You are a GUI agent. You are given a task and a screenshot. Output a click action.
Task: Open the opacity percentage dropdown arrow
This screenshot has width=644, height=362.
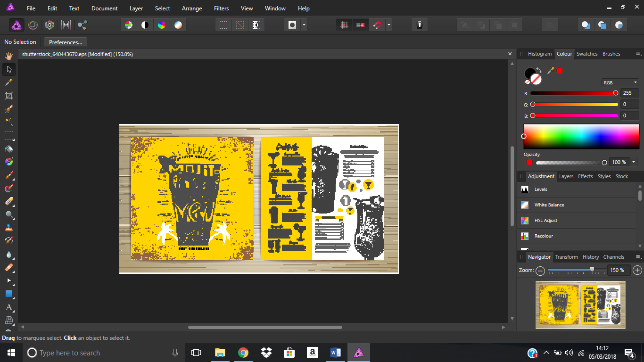634,162
